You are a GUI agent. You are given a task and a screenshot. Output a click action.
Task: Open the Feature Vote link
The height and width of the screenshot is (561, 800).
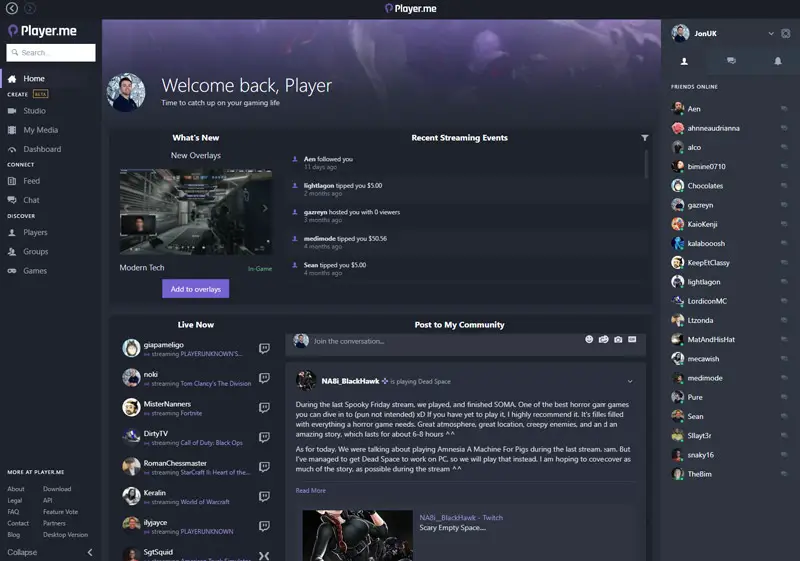pyautogui.click(x=60, y=512)
